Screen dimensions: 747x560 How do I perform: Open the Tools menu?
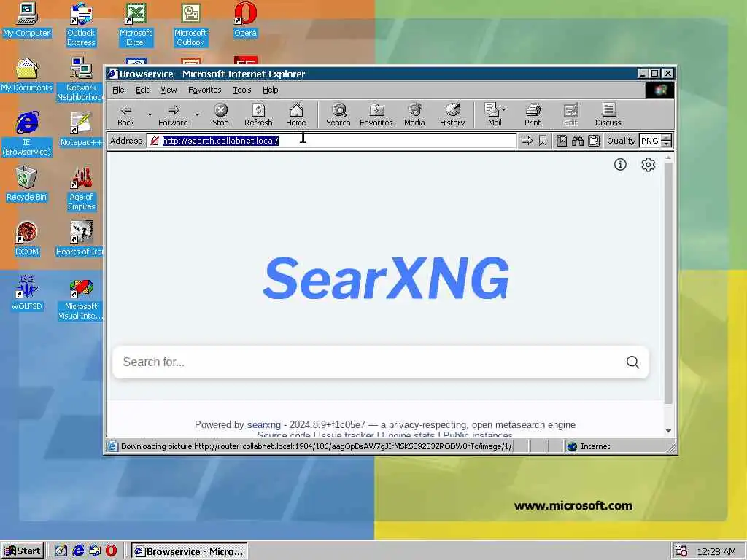point(242,90)
